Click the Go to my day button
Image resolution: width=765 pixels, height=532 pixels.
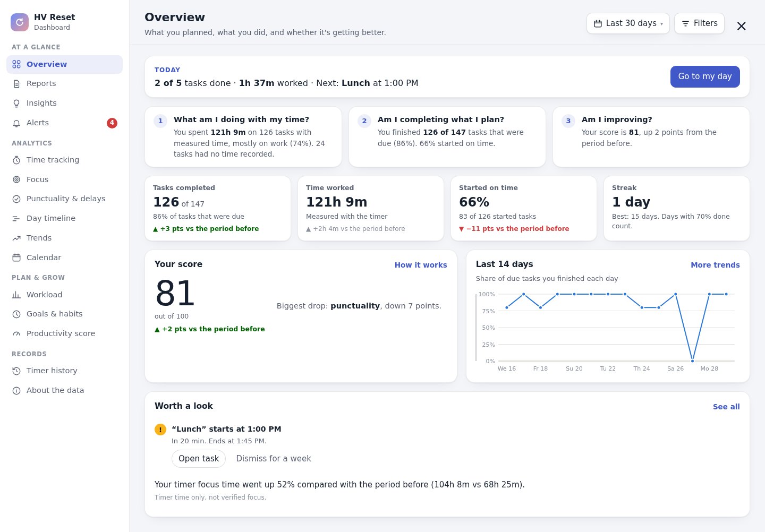pos(705,76)
